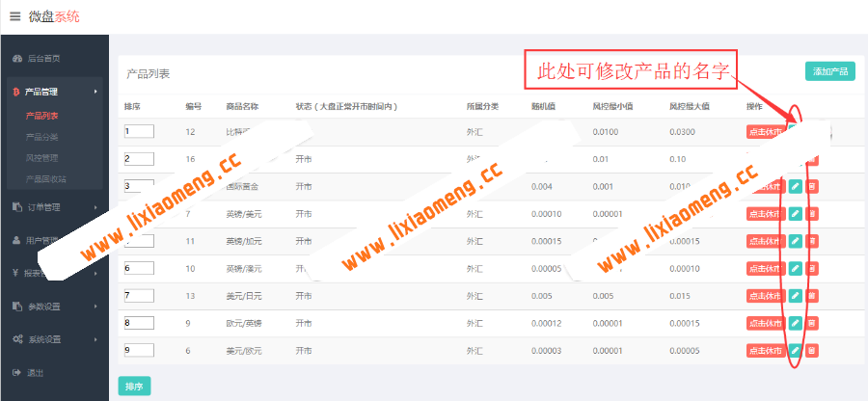
Task: Click 点击休市 for 英镑/加元
Action: [766, 241]
